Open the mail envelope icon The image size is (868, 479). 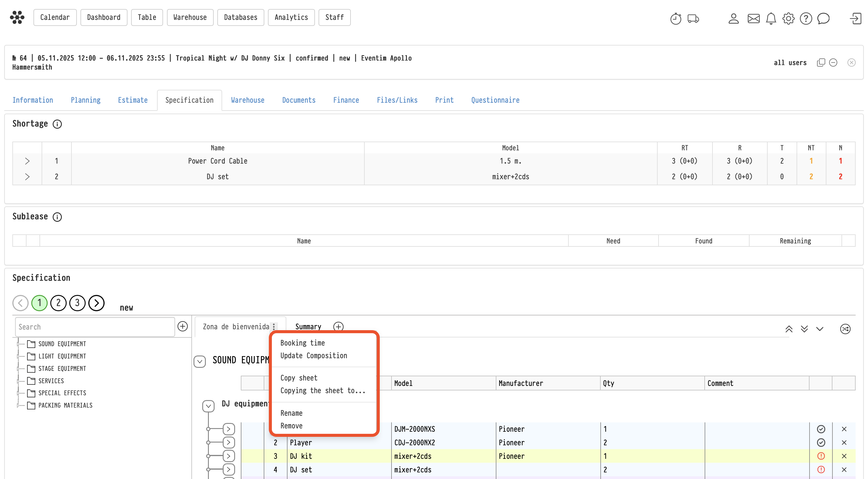[753, 18]
